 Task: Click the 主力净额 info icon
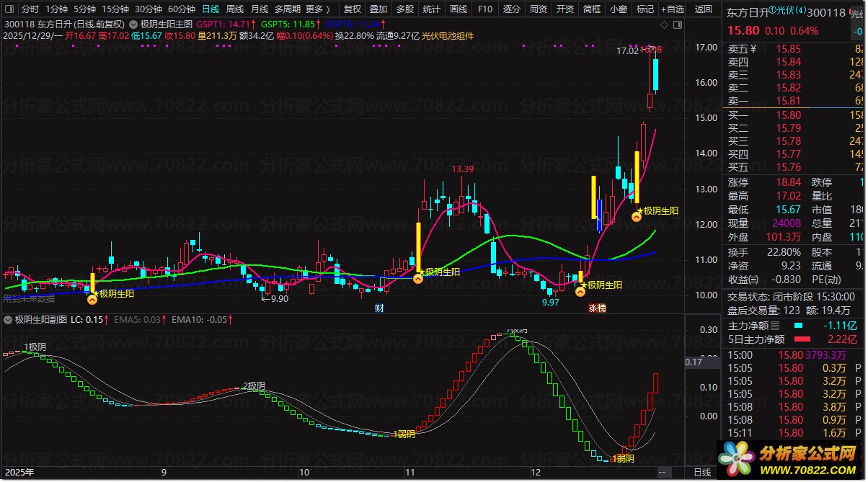tap(775, 326)
